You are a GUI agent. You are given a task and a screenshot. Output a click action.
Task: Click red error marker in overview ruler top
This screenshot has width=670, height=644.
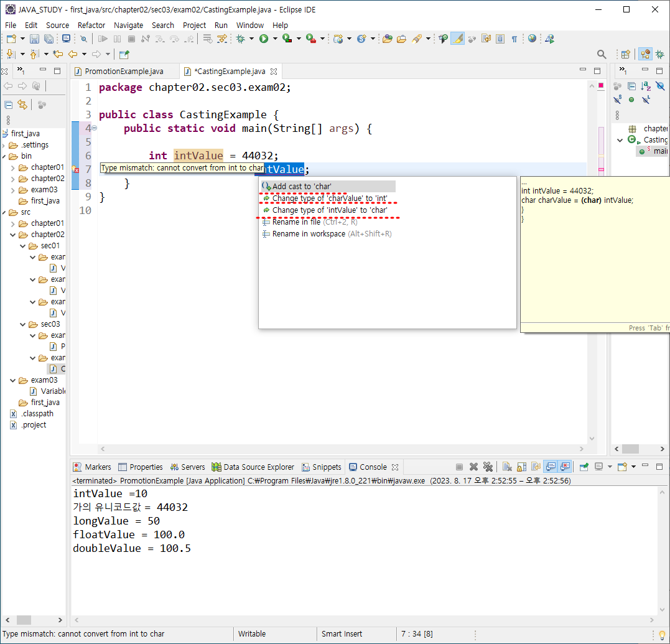tap(601, 85)
